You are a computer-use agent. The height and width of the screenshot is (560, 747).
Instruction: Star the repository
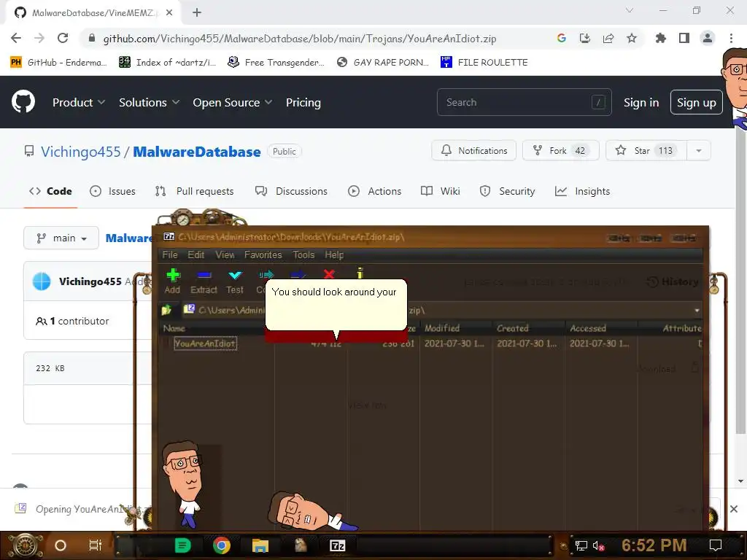coord(646,150)
